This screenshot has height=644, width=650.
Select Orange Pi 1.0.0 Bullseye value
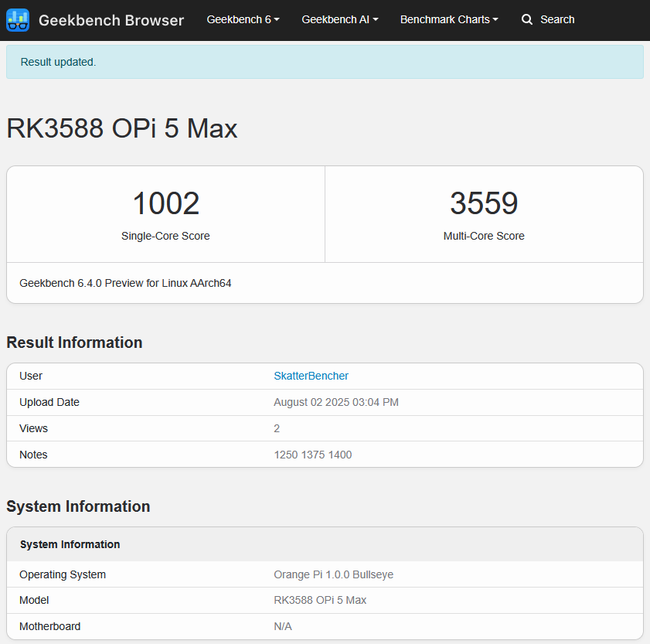(333, 574)
